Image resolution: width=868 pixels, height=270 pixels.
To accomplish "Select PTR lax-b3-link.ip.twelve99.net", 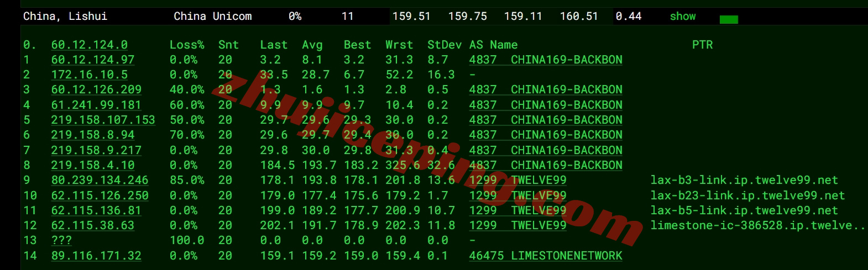I will (x=744, y=180).
